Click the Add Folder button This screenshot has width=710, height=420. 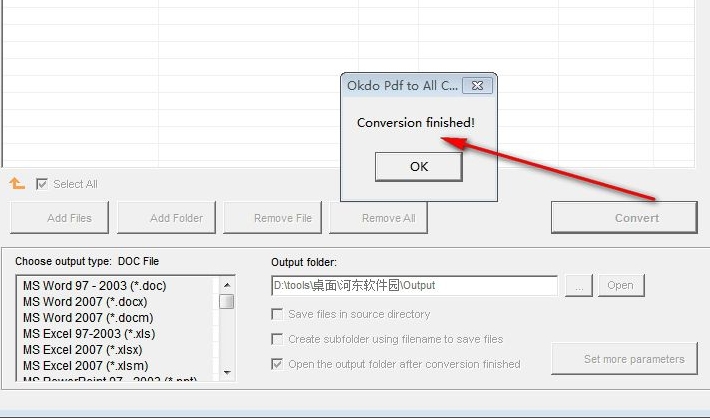click(x=166, y=218)
